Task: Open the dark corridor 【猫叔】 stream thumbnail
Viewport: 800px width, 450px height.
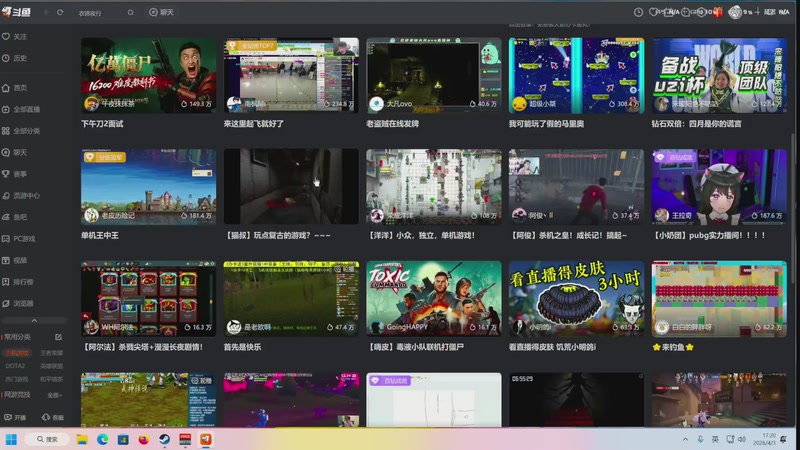Action: click(x=291, y=187)
